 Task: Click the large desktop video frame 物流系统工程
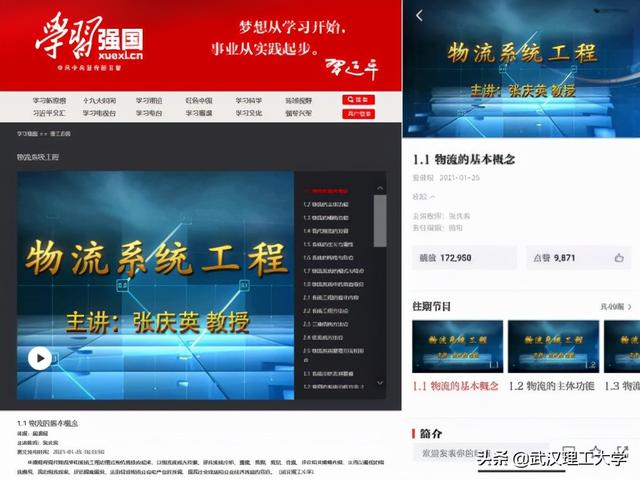click(155, 285)
